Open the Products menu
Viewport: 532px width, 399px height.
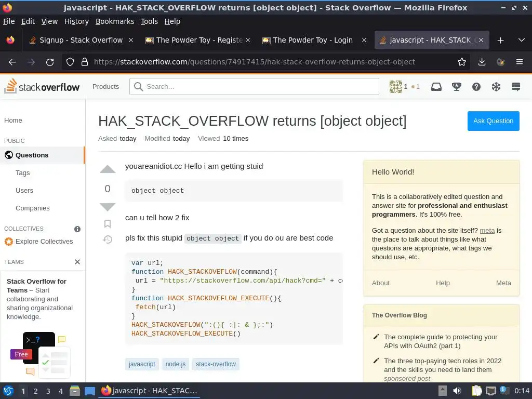105,87
